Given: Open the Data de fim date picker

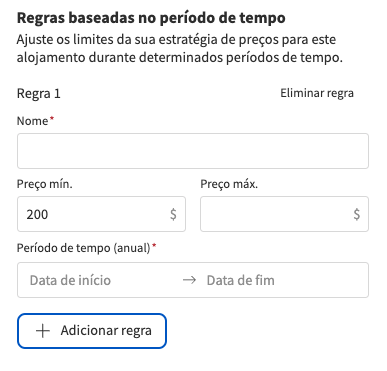Looking at the screenshot, I should coord(241,280).
